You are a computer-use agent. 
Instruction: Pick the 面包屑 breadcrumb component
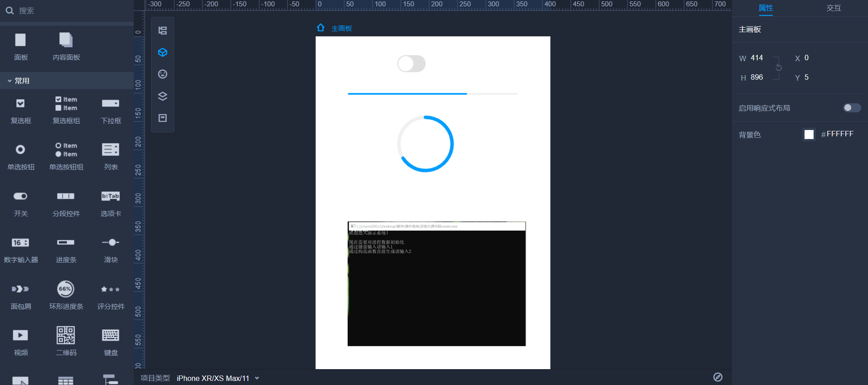pos(21,296)
